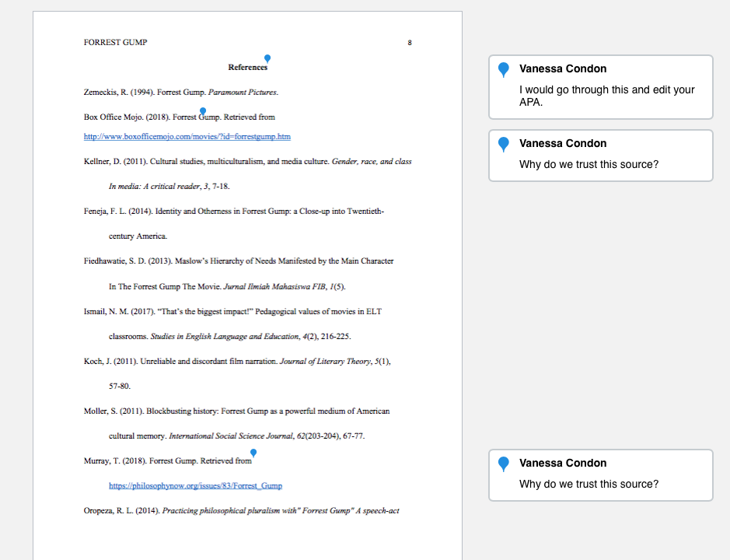This screenshot has width=730, height=560.
Task: Click the Koch, J. (2011) reference entry
Action: point(237,373)
